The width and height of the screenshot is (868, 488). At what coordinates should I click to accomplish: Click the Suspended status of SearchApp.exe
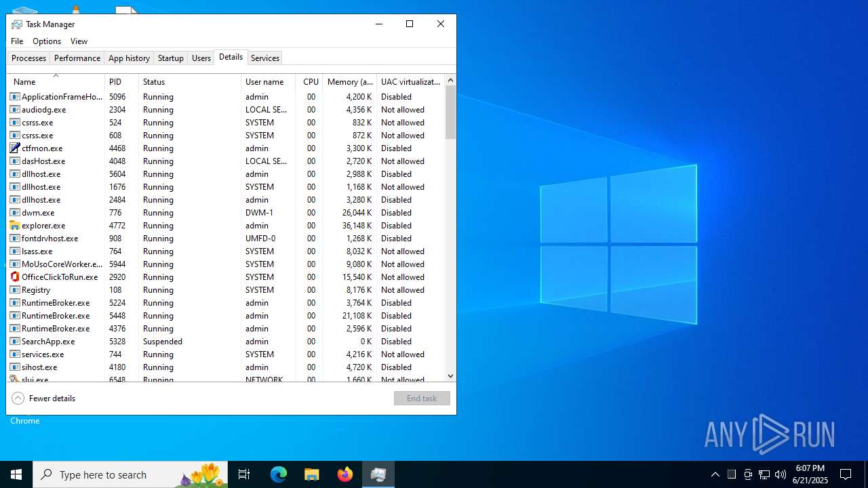click(163, 341)
